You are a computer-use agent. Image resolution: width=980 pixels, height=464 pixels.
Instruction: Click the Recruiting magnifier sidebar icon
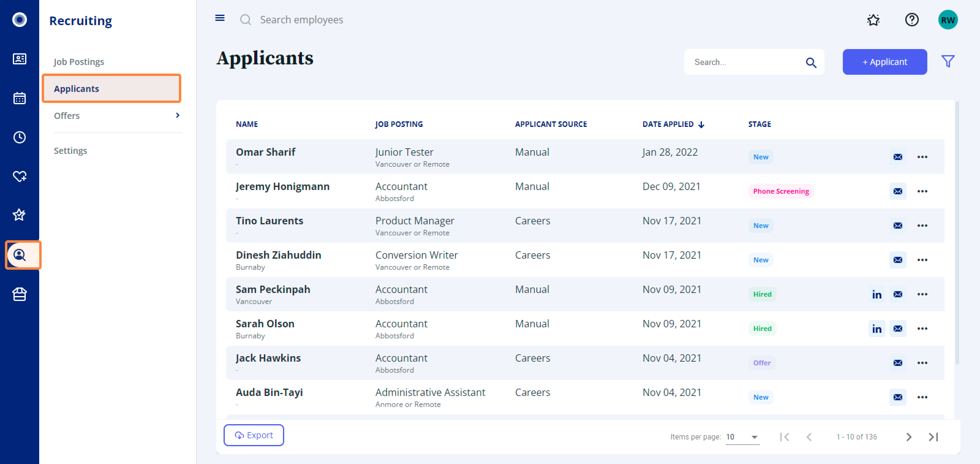tap(19, 255)
